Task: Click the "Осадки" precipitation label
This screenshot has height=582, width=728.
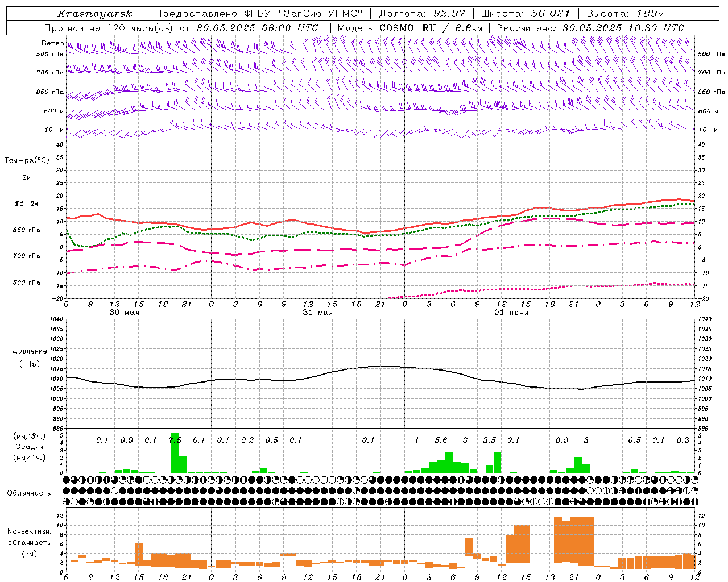Action: point(29,447)
